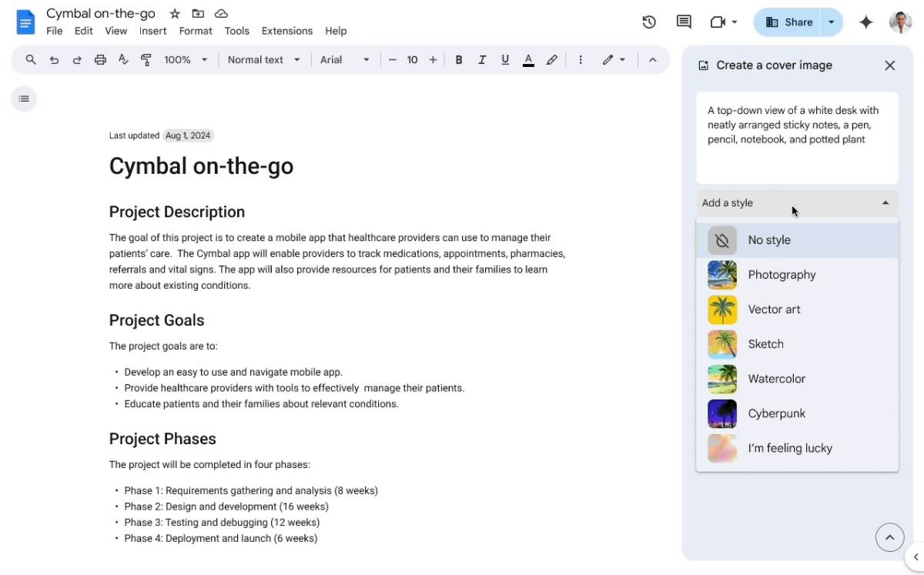924x575 pixels.
Task: Collapse the Add a style dropdown
Action: 885,202
